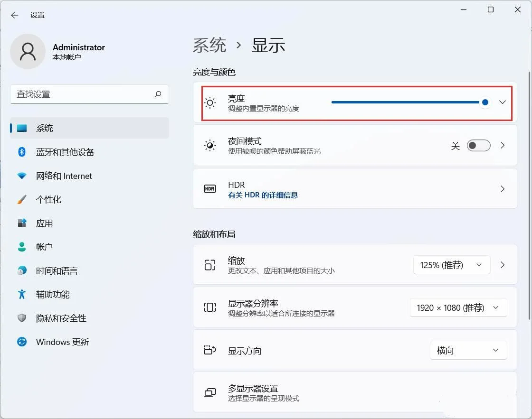Click the network Wi-Fi icon in sidebar
532x419 pixels.
(22, 176)
